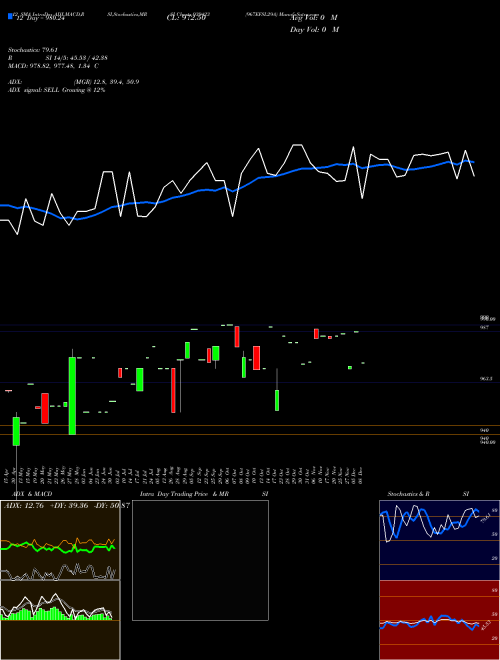Click the '(MGR) 12.8, 39.4, 50.9' ADX values

[106, 82]
